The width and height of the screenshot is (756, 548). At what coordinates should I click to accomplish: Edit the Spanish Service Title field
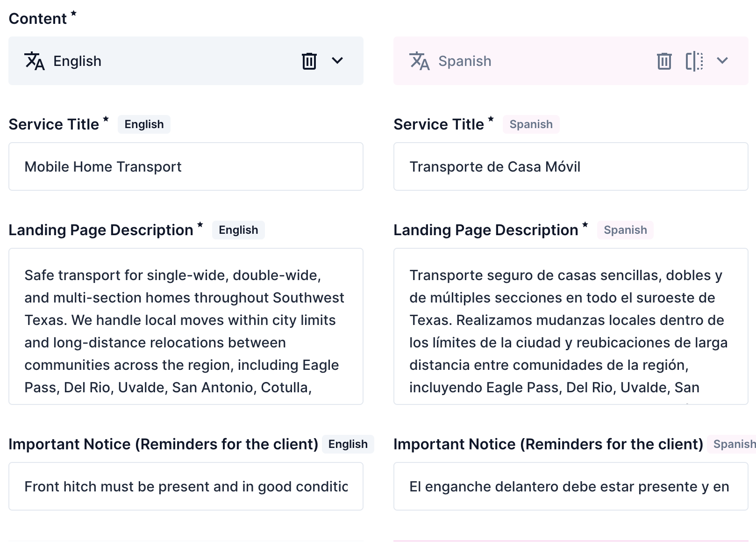(571, 166)
